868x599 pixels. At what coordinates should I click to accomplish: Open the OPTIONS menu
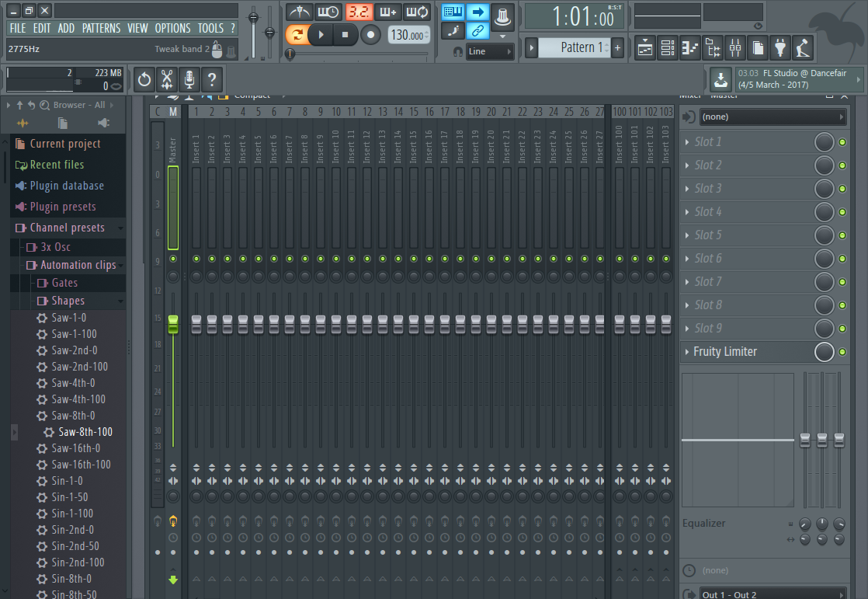[x=172, y=28]
